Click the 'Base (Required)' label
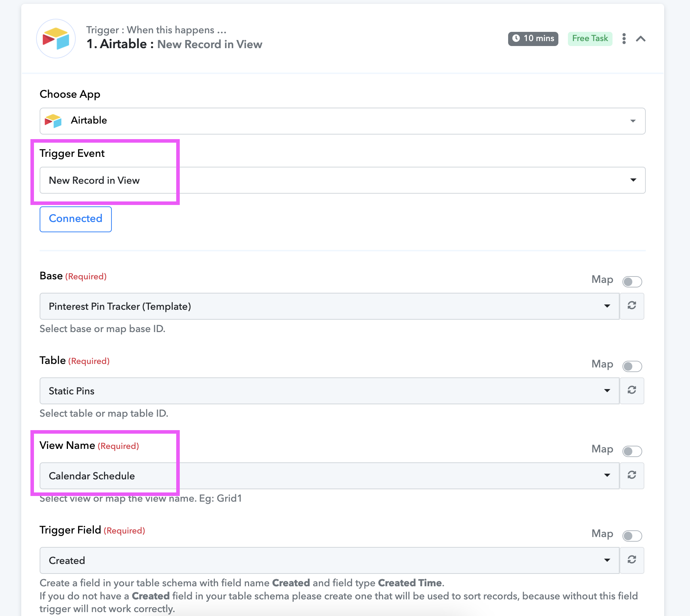This screenshot has height=616, width=690. 73,276
